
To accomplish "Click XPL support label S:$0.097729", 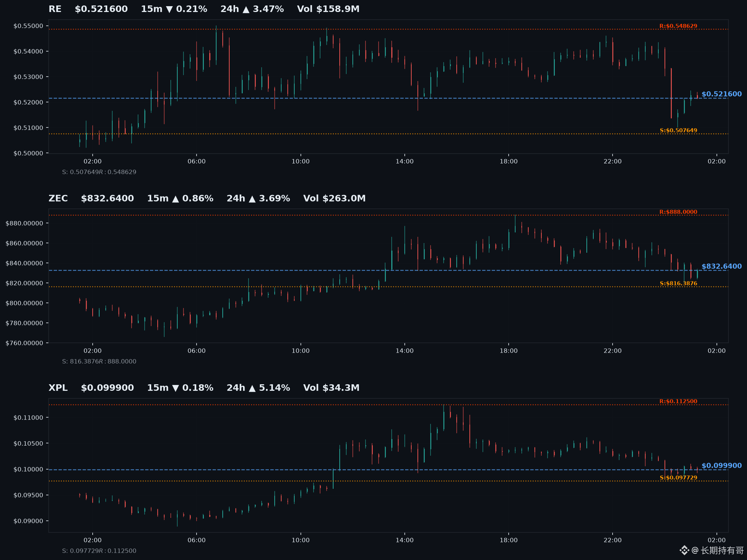I will 678,478.
